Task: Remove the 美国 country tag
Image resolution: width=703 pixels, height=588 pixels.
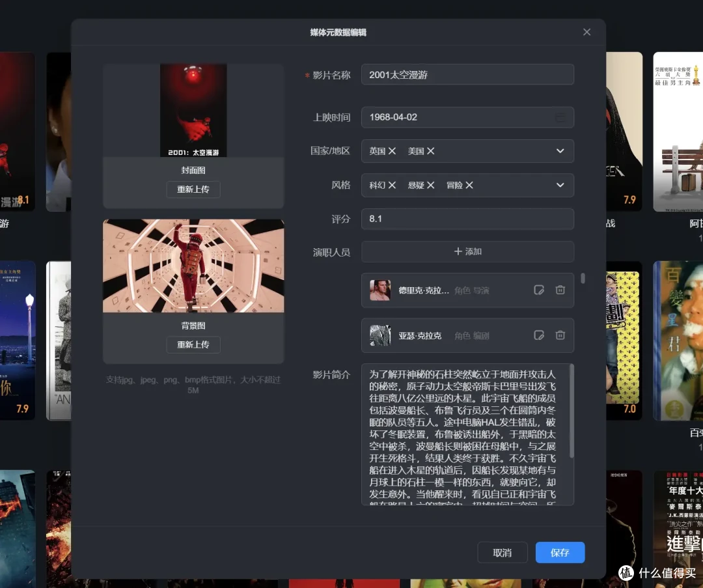Action: [430, 151]
